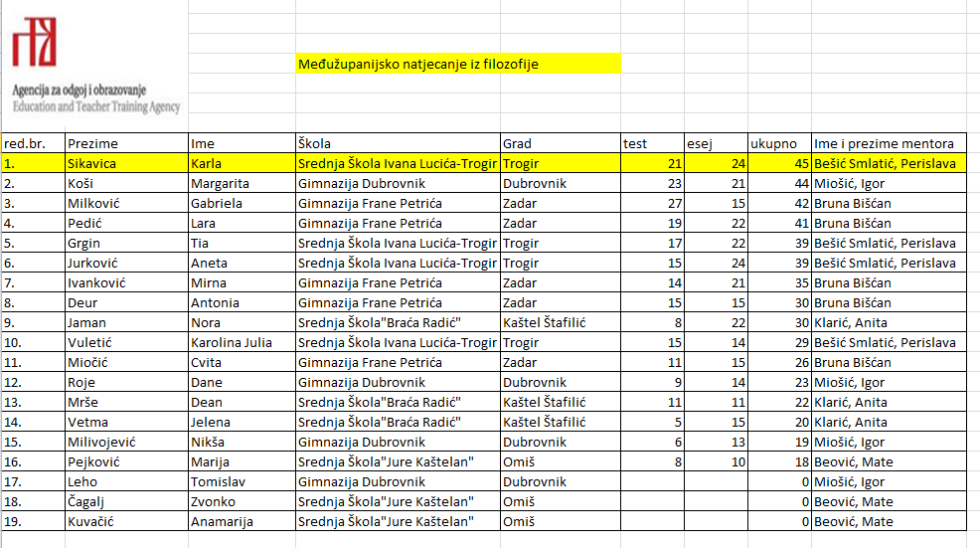Click the surname cell 'Grgin'
The width and height of the screenshot is (980, 548).
click(126, 243)
